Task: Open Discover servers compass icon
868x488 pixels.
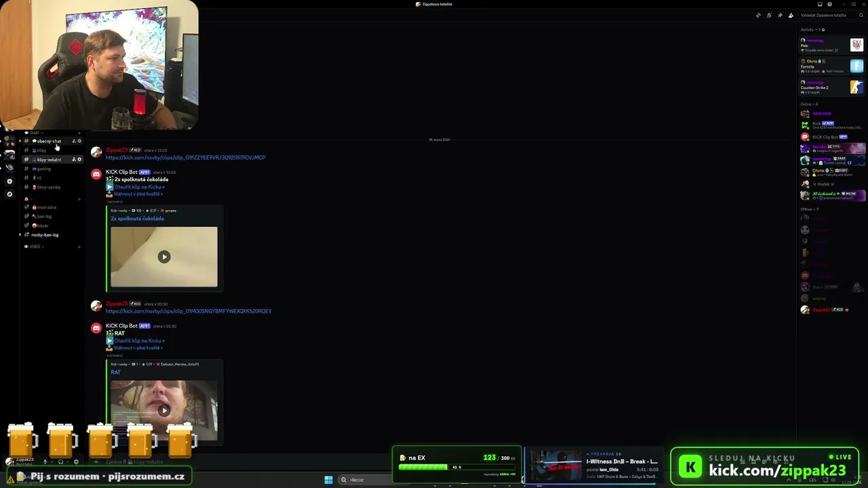Action: point(9,194)
